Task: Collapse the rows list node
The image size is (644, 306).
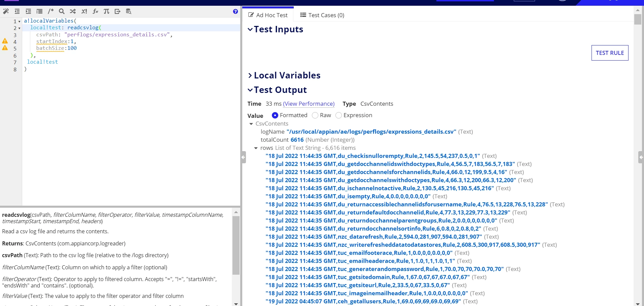Action: click(256, 148)
